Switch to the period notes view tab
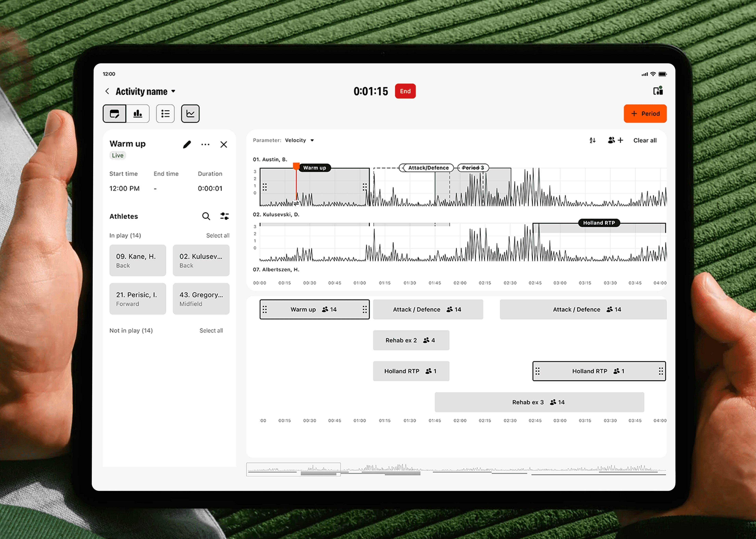The image size is (756, 539). coord(115,114)
